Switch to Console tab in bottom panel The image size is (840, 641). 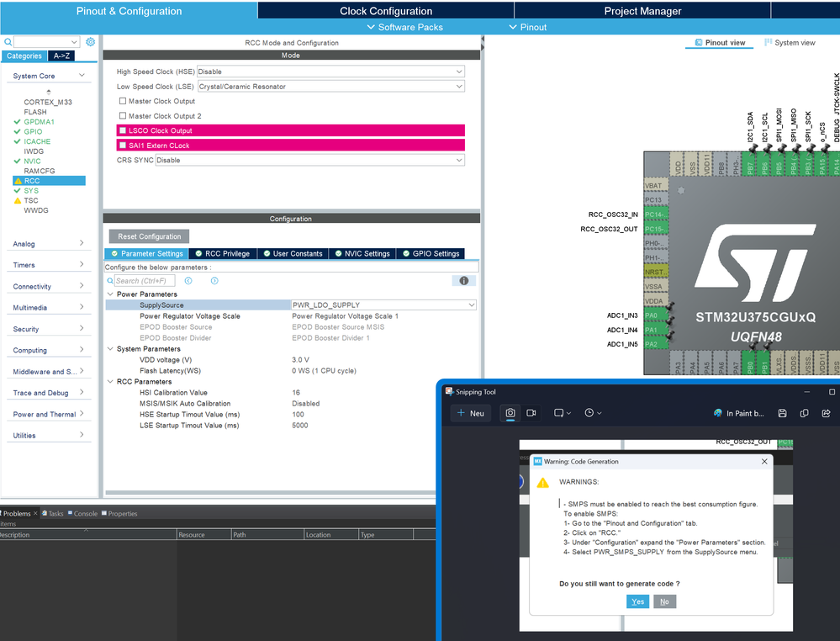pyautogui.click(x=82, y=513)
